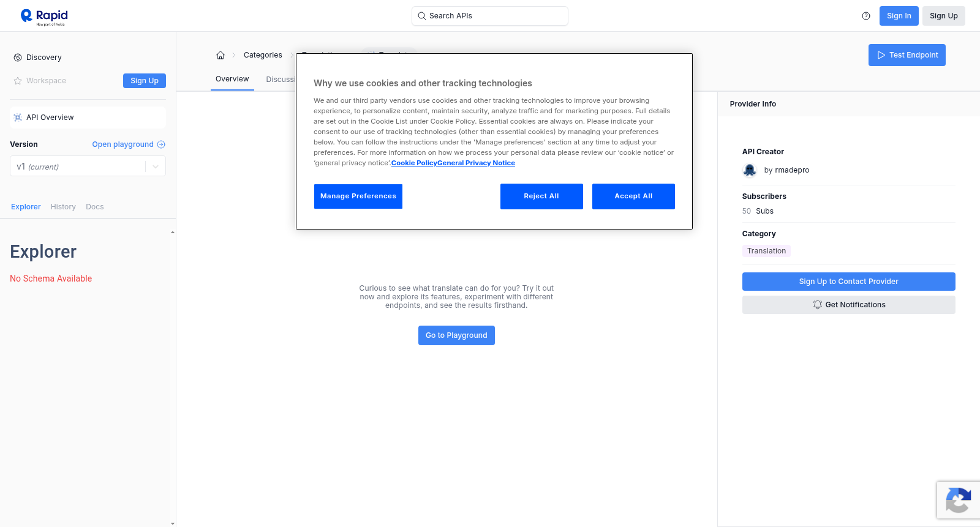Open the History tab
The image size is (980, 527).
point(63,207)
